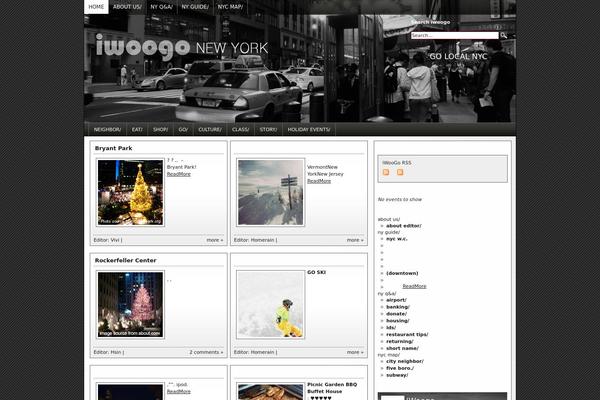Viewport: 600px width, 400px height.
Task: Open sidebar city neighbor/ link
Action: pyautogui.click(x=405, y=361)
